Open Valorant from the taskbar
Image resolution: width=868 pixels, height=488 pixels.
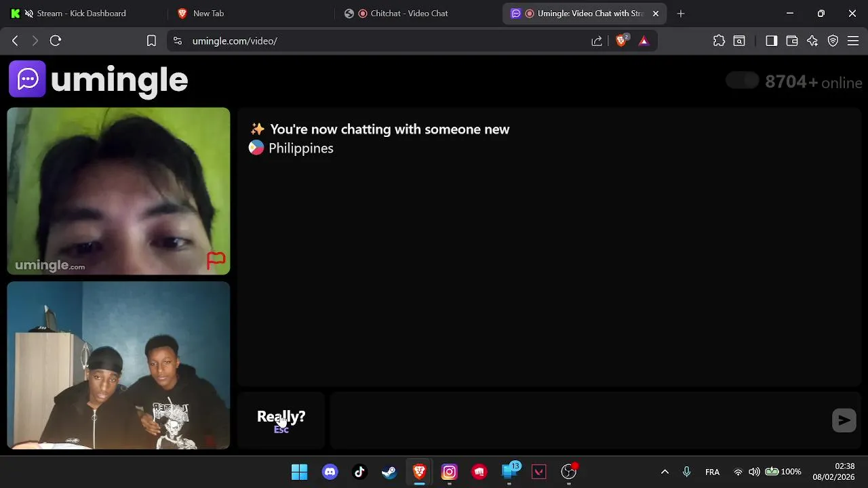pos(539,472)
